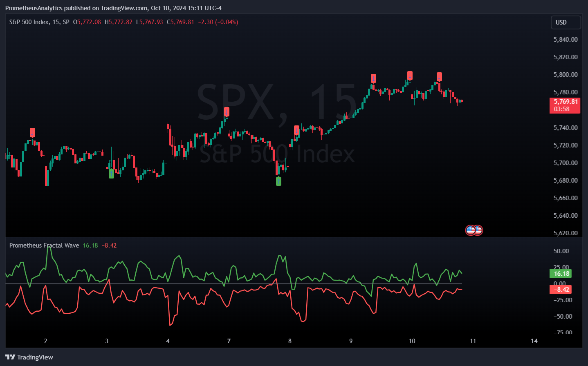
Task: Click the 50.00 indicator axis label
Action: [x=561, y=251]
